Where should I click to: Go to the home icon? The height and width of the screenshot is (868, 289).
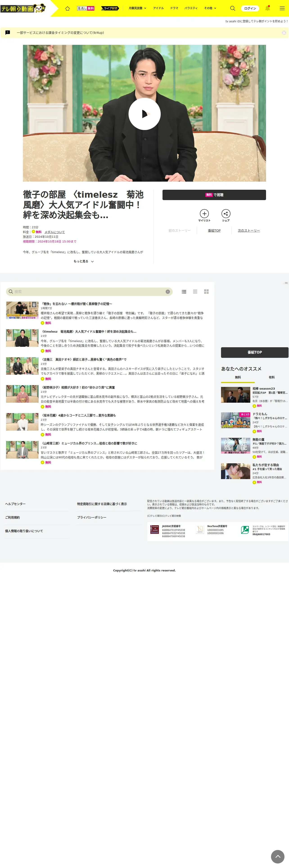67,8
